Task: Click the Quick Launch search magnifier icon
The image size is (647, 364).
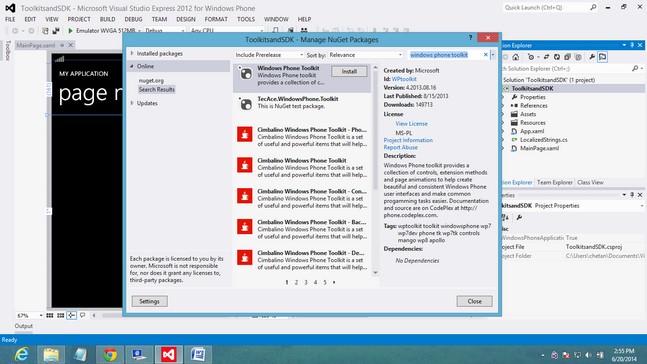Action: pyautogui.click(x=593, y=7)
